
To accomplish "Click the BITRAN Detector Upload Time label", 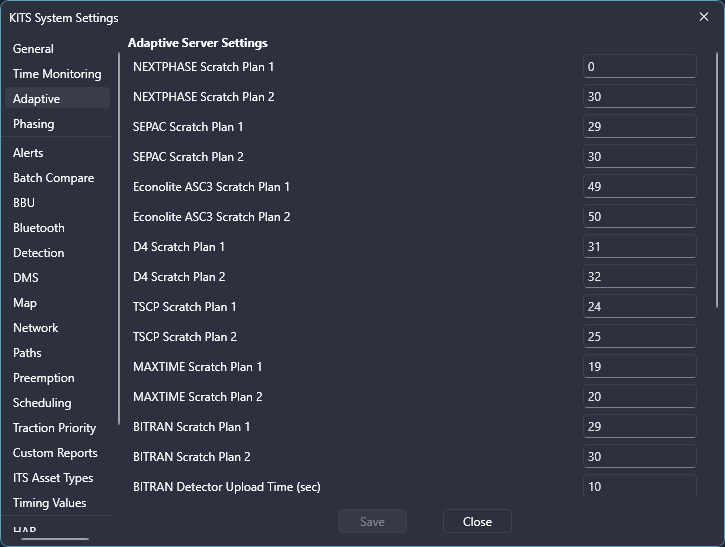I will [227, 486].
